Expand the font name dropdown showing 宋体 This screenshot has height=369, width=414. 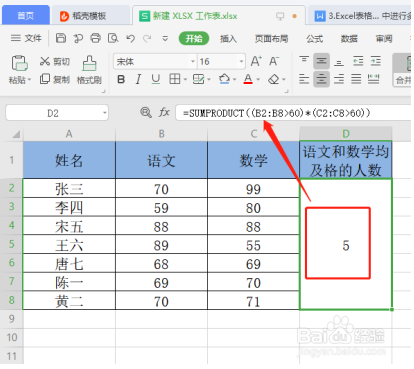click(x=193, y=62)
